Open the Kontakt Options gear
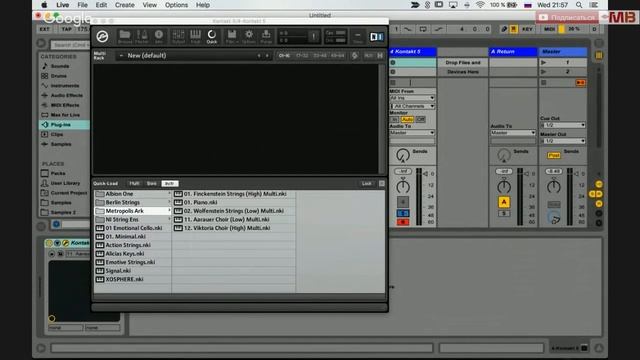 coord(249,36)
